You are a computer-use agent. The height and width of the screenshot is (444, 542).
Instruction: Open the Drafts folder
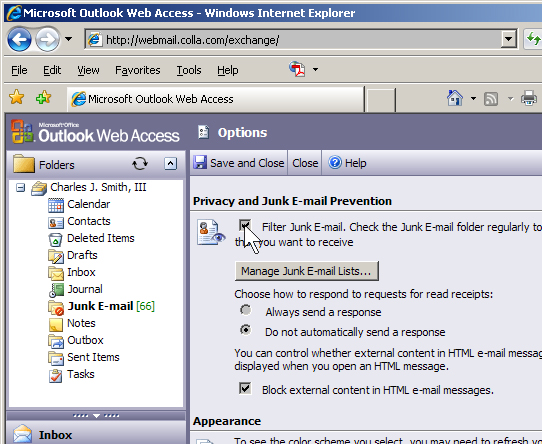82,255
